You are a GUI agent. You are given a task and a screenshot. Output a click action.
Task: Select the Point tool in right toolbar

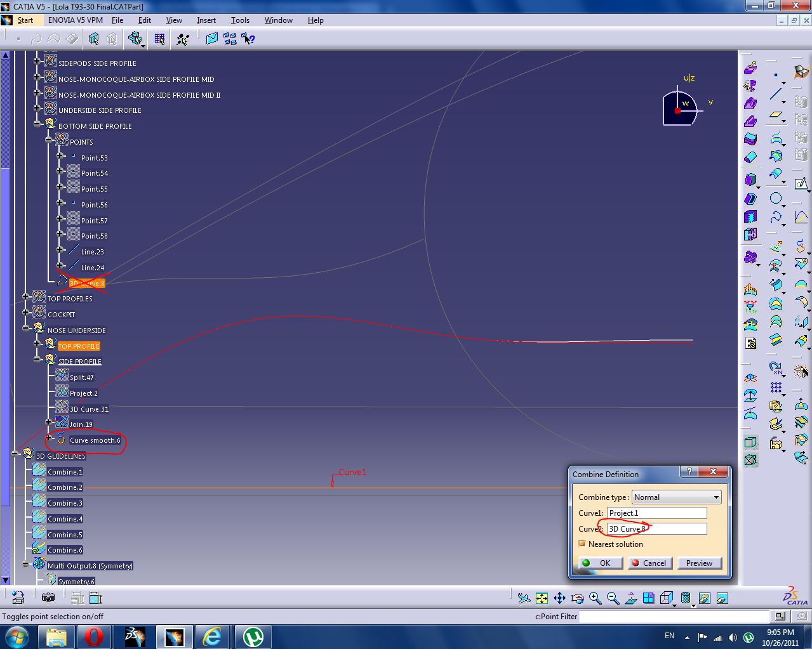coord(775,75)
